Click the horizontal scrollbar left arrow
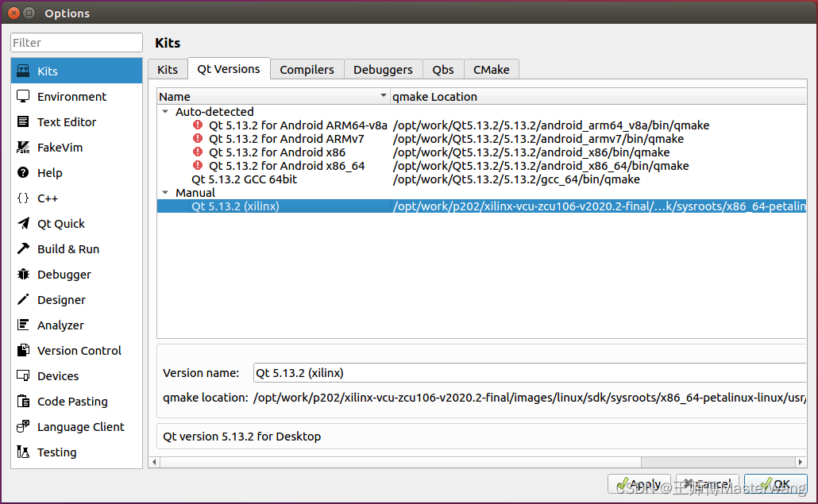Screen dimensions: 818x504 (x=154, y=462)
